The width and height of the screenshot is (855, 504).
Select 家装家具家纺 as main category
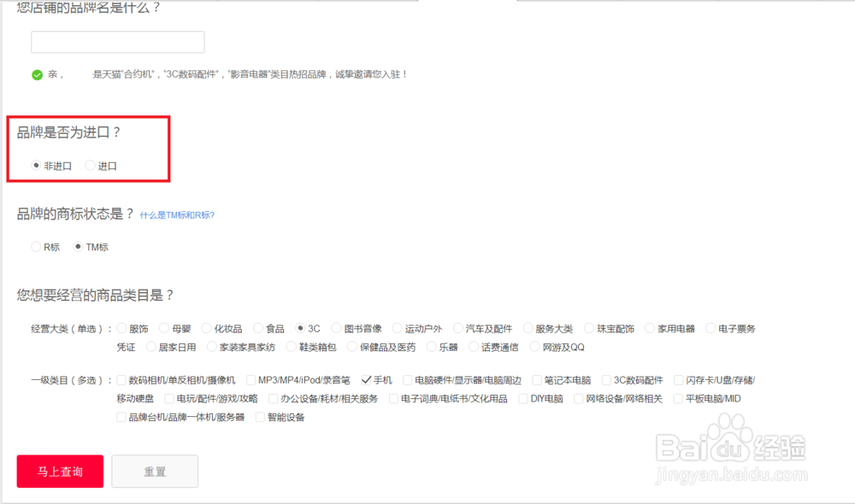[x=211, y=347]
